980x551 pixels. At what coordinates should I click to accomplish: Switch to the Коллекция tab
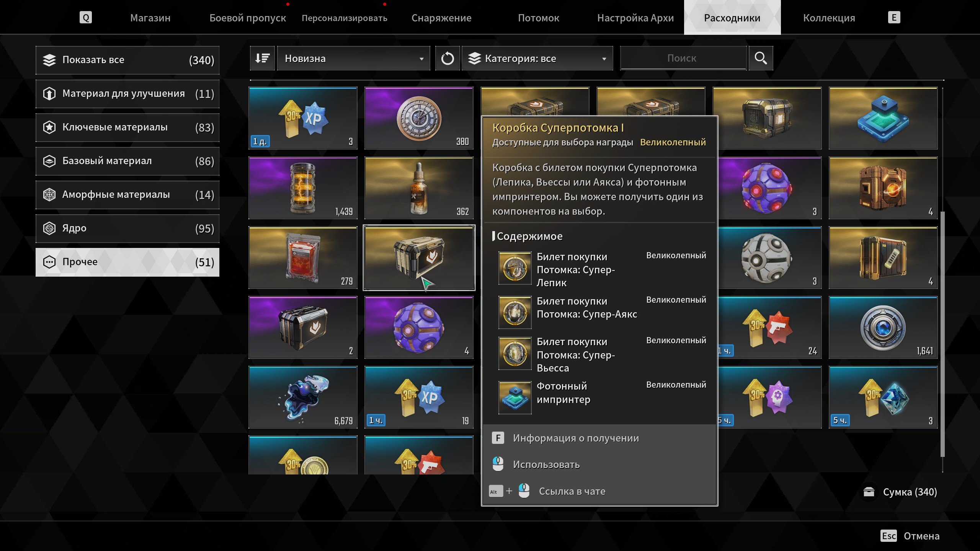click(829, 18)
